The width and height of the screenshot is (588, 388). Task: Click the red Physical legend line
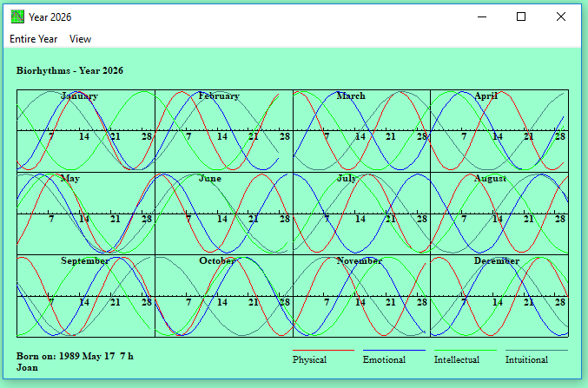[323, 350]
